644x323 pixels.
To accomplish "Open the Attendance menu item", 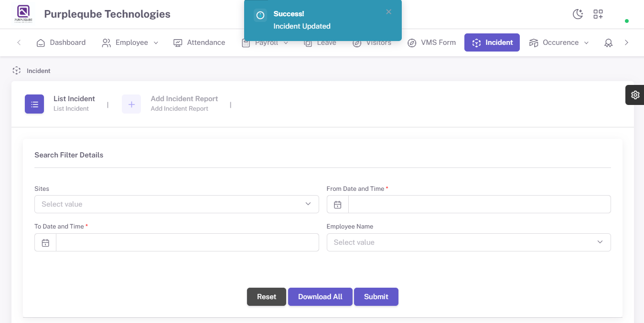I will click(x=199, y=42).
